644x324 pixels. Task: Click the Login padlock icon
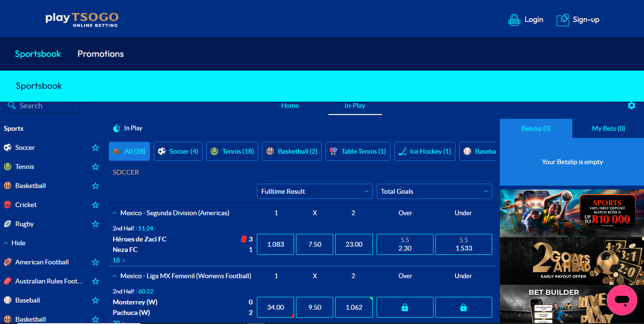click(514, 20)
